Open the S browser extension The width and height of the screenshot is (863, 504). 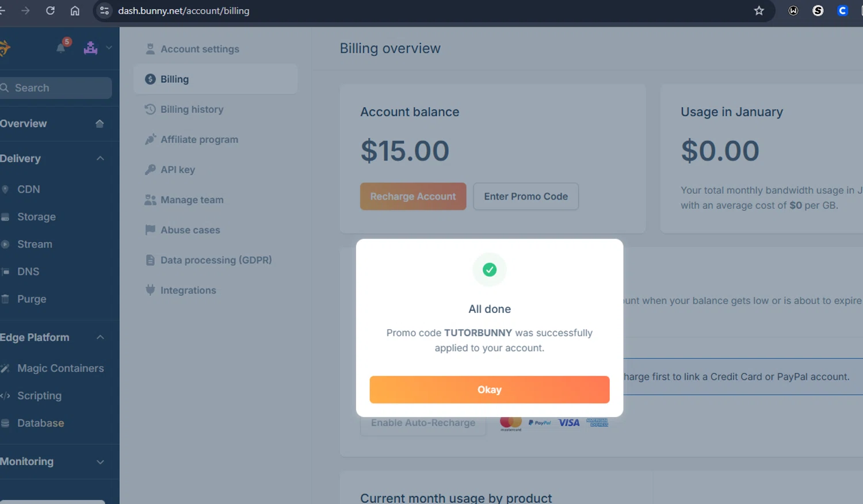818,10
